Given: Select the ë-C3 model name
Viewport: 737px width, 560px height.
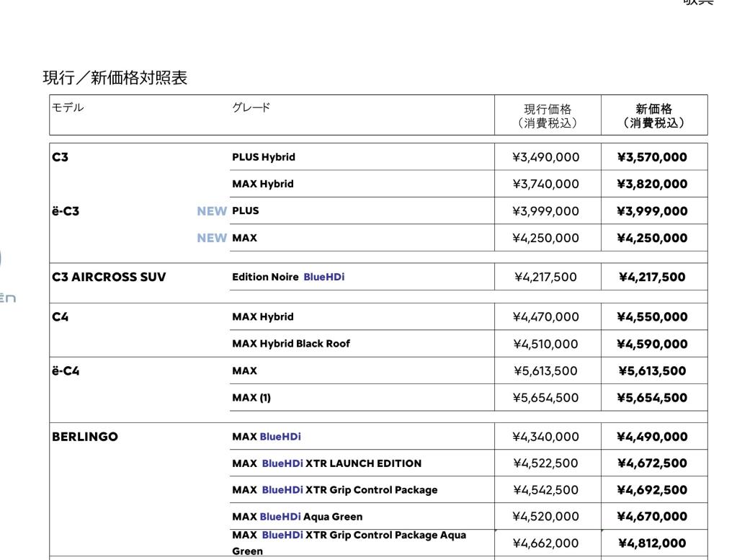Looking at the screenshot, I should click(66, 211).
